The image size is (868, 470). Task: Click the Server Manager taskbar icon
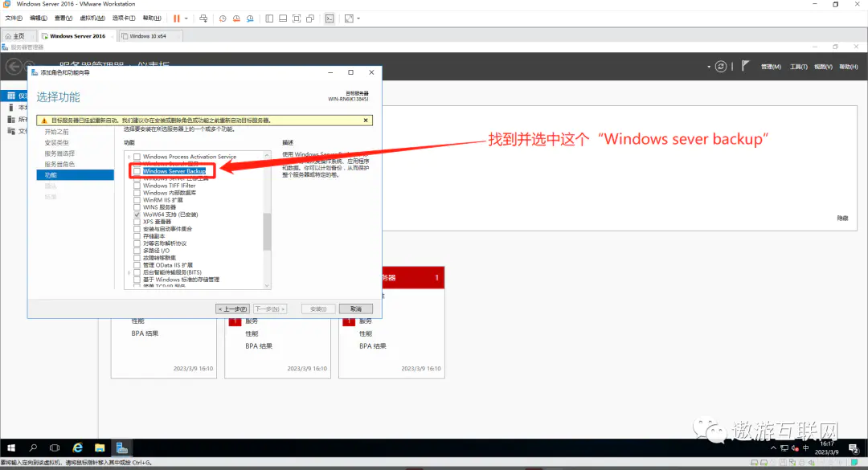click(122, 448)
